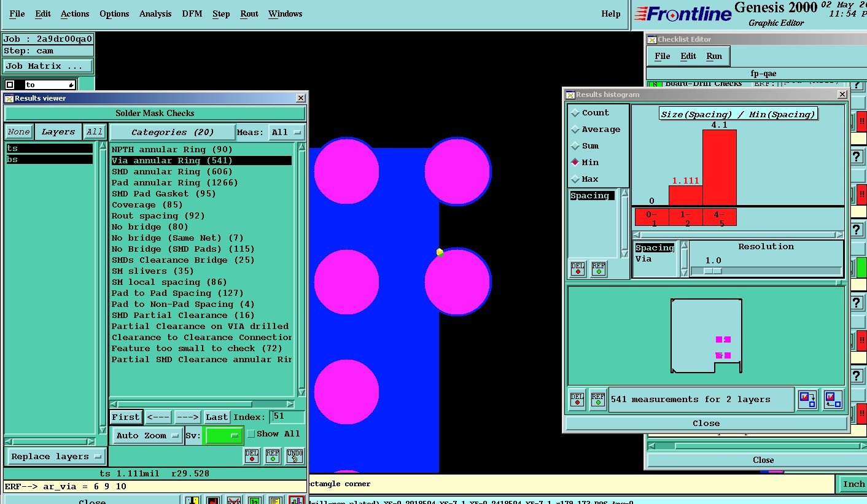This screenshot has width=867, height=504.
Task: Open the Actions menu
Action: (x=75, y=14)
